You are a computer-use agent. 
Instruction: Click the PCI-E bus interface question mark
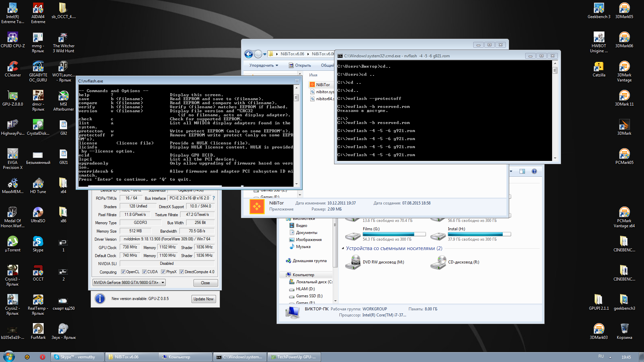214,198
